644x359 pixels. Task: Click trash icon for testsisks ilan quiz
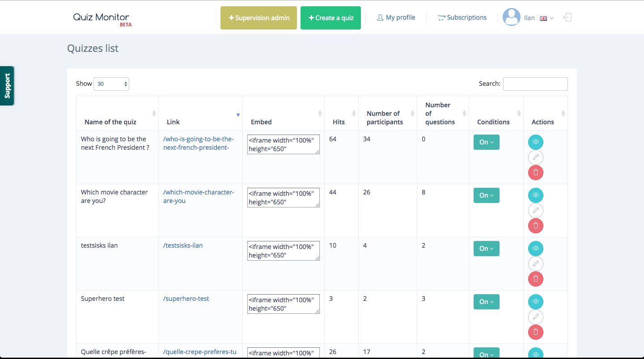point(535,279)
